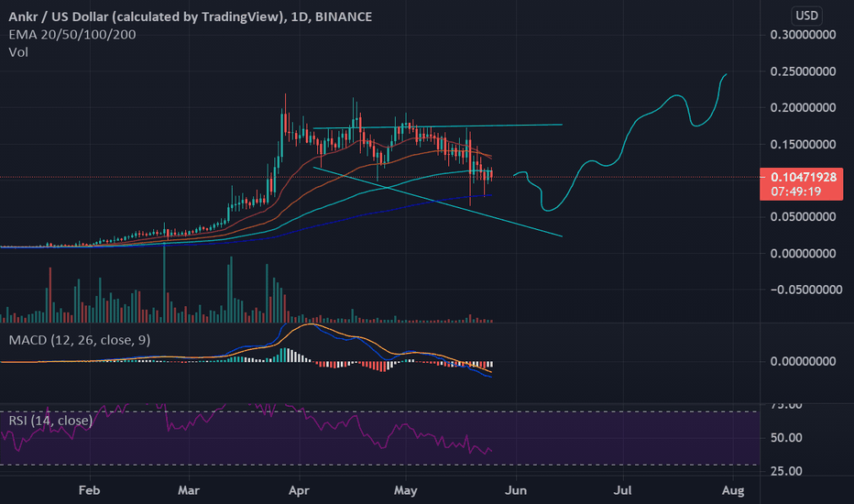Screen dimensions: 854x504
Task: Click the 0.25000000 price axis label
Action: (x=803, y=71)
